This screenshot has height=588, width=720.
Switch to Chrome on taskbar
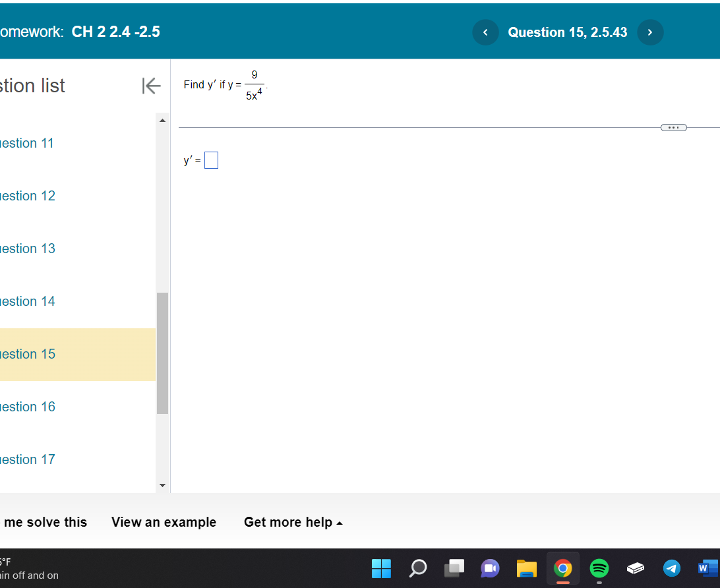[x=563, y=568]
